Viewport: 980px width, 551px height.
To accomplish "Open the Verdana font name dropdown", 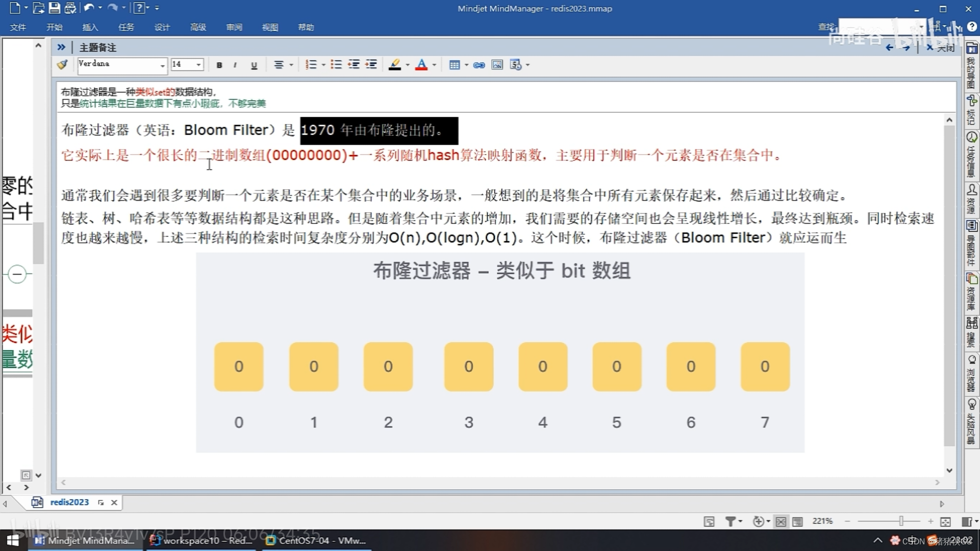I will [x=163, y=65].
